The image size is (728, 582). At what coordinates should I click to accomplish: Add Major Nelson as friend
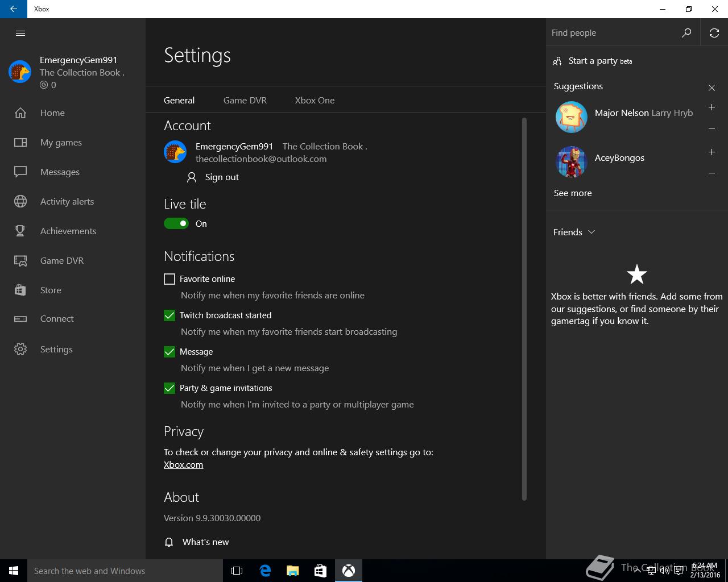(x=712, y=107)
